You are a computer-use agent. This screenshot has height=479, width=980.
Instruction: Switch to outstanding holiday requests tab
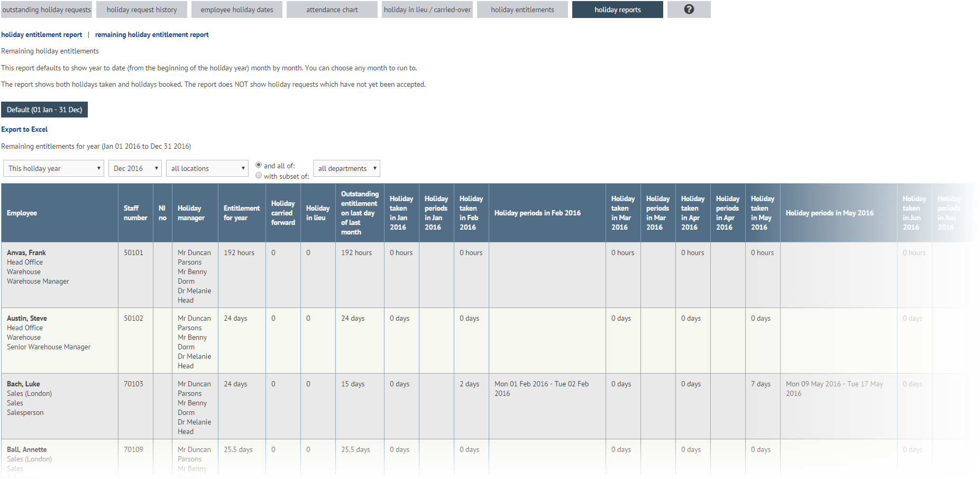click(x=47, y=10)
